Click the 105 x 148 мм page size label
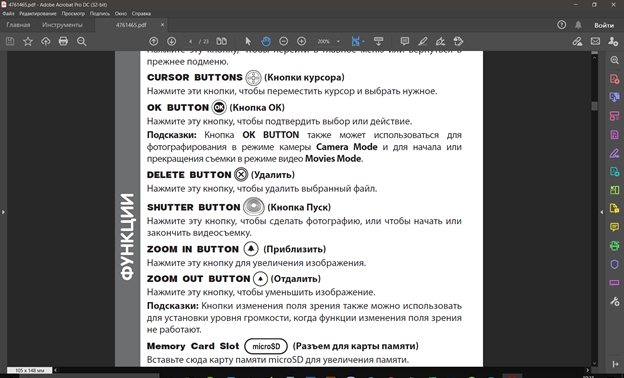Viewport: 624px width, 378px height. (x=29, y=370)
